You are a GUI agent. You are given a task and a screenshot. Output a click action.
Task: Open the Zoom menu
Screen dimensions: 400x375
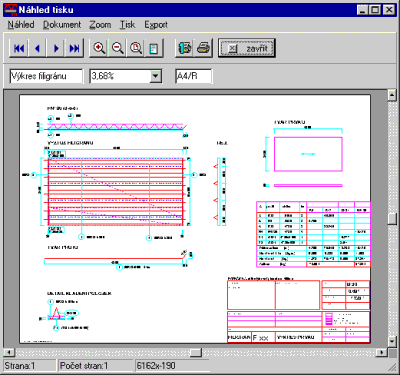100,25
